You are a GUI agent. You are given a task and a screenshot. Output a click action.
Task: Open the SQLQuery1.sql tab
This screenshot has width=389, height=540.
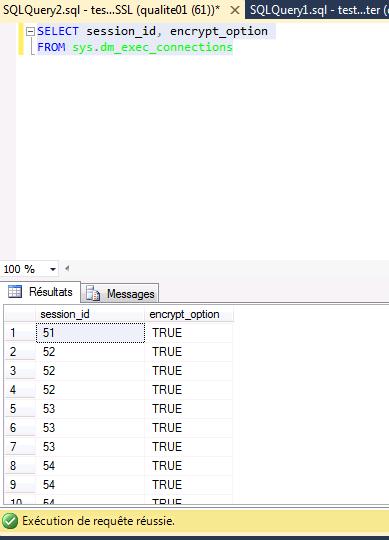coord(318,10)
